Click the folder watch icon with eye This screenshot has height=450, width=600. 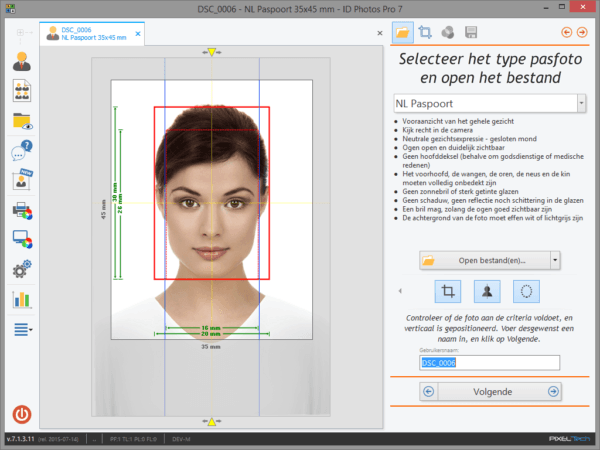22,121
